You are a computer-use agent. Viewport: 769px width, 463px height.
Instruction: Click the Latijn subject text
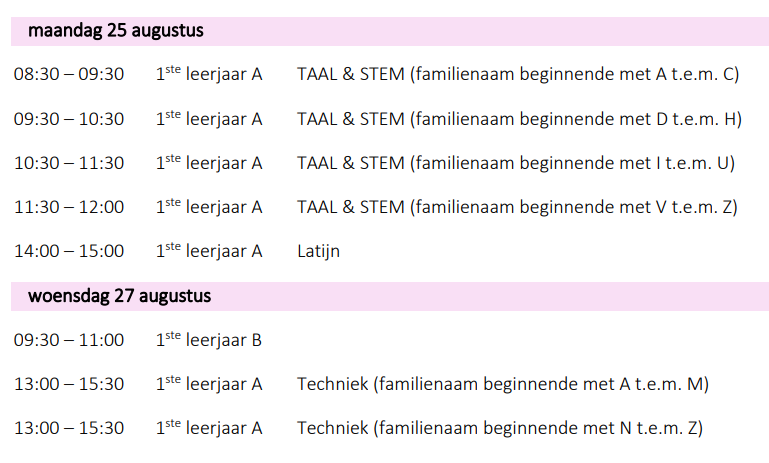click(x=318, y=252)
